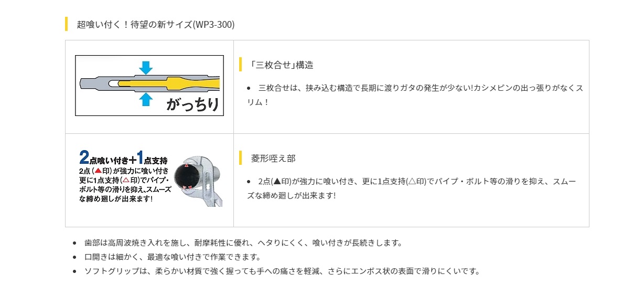Open the three-layer structure diagram image
Screen dimensions: 644x295
(x=149, y=85)
